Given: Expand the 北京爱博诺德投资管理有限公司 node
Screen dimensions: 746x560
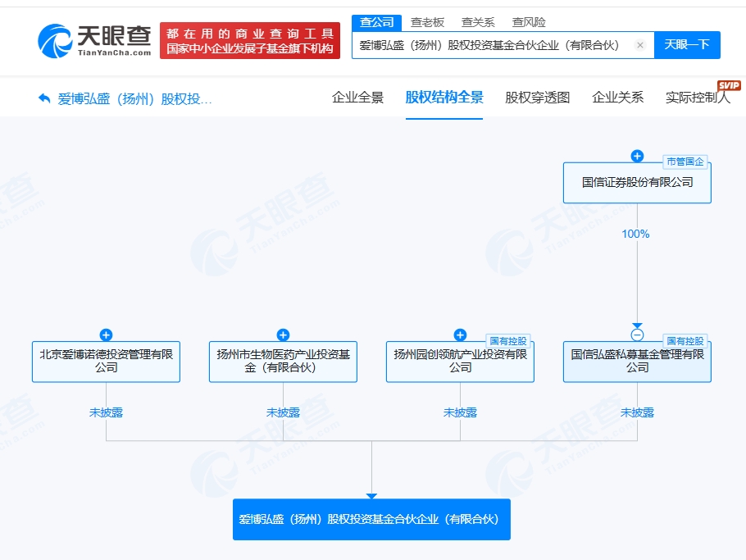Looking at the screenshot, I should (x=106, y=335).
